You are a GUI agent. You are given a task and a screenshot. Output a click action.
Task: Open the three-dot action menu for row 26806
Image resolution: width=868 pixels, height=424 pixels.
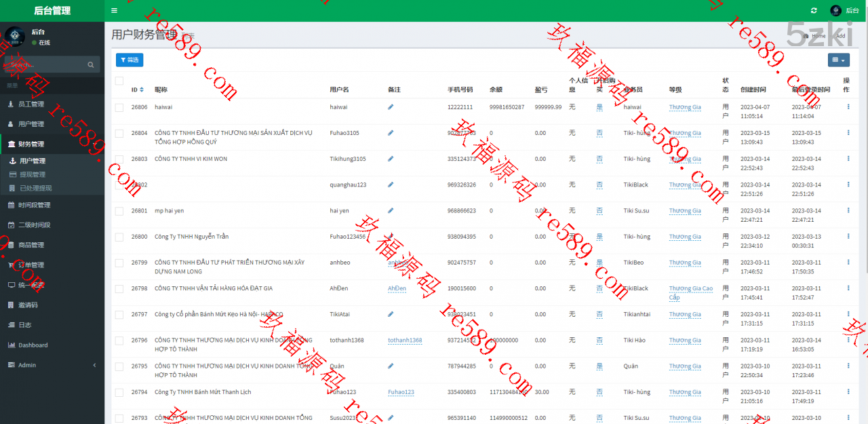tap(848, 107)
